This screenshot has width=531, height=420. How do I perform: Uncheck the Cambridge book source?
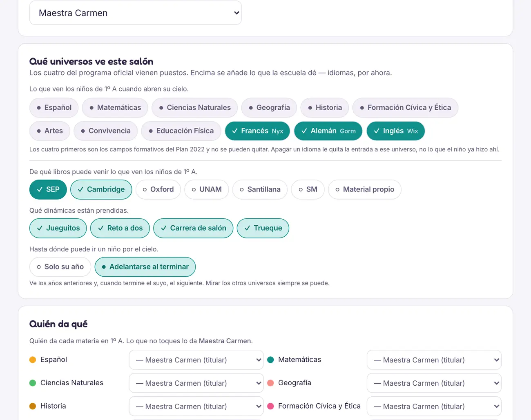(101, 189)
